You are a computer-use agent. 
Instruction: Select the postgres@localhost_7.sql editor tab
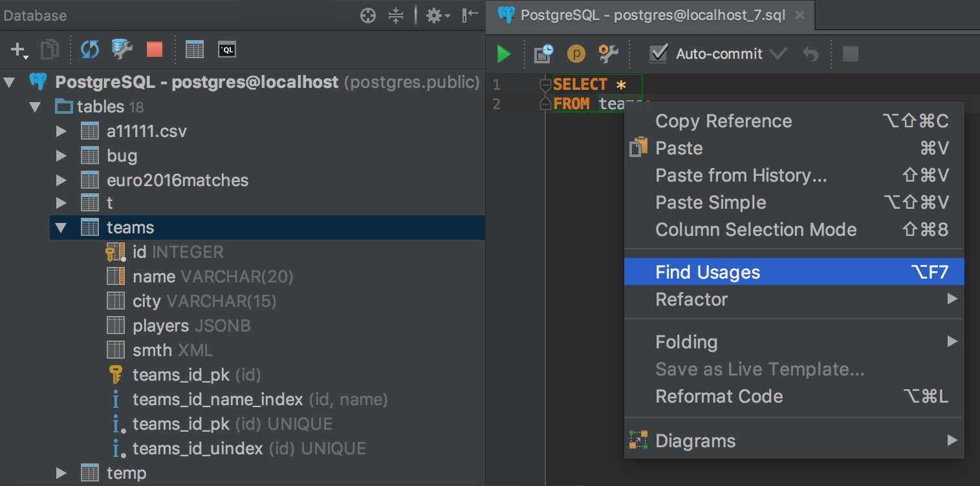(650, 15)
